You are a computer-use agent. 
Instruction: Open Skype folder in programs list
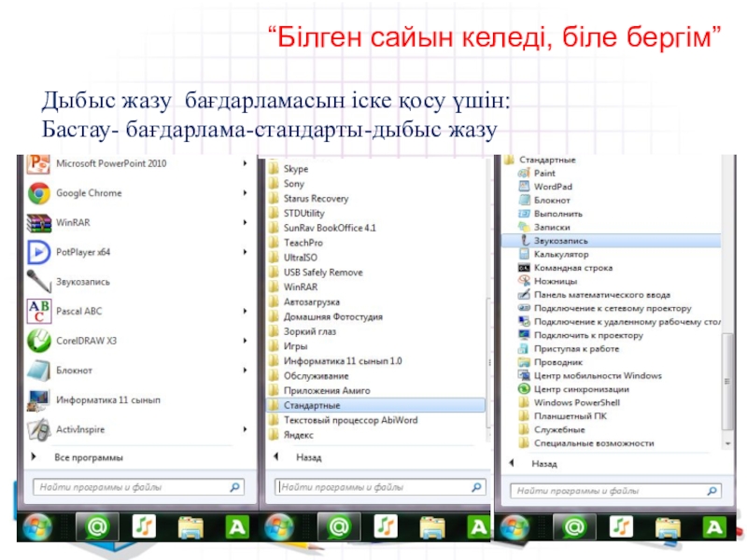tap(289, 169)
